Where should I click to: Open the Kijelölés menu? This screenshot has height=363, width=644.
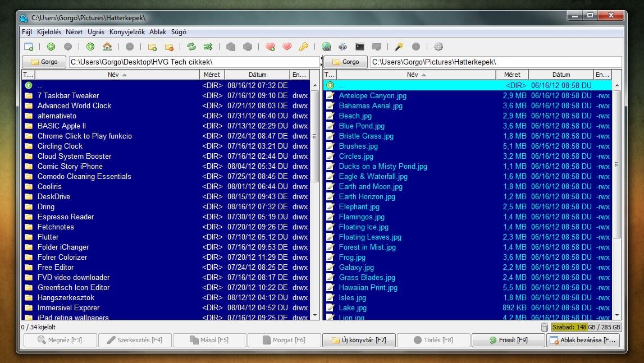[x=49, y=31]
